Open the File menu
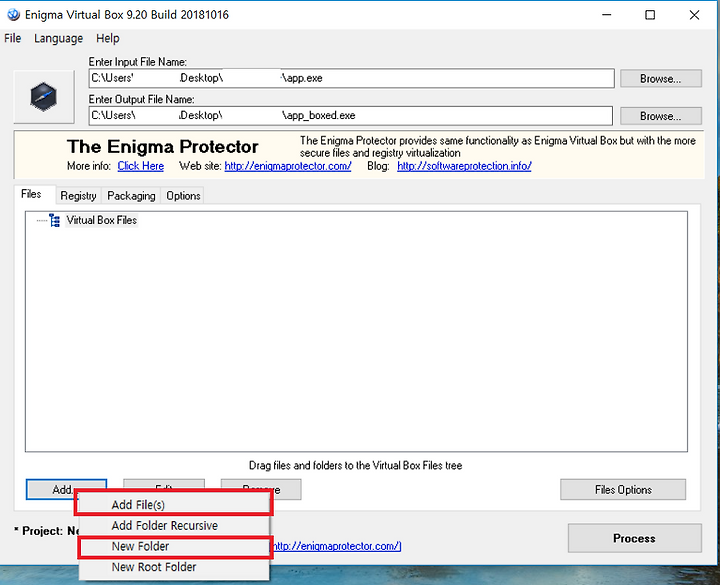The image size is (720, 585). click(12, 38)
